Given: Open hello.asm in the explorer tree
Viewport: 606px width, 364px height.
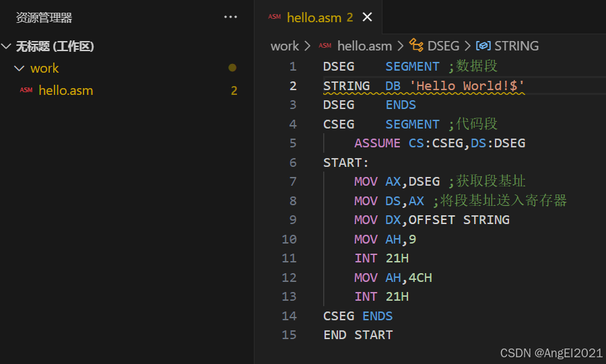Looking at the screenshot, I should tap(66, 90).
